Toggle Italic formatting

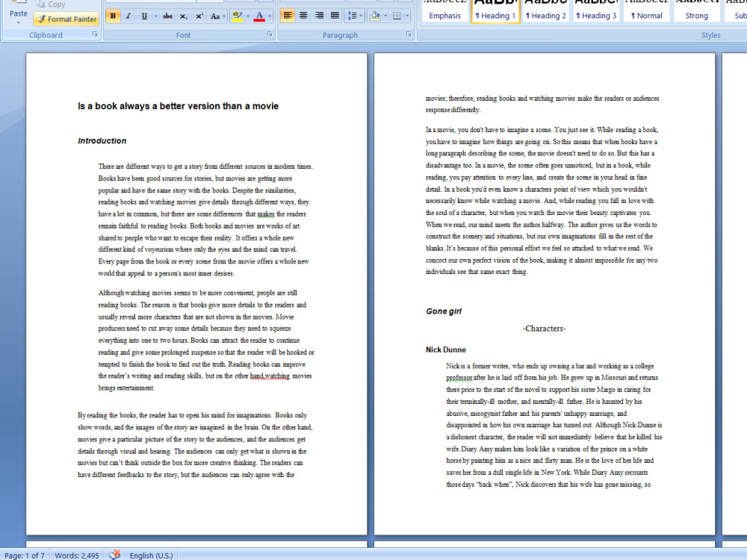tap(128, 16)
